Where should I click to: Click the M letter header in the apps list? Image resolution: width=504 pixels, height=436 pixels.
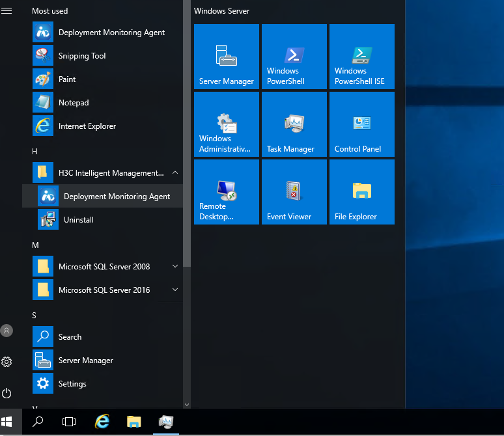(x=35, y=245)
